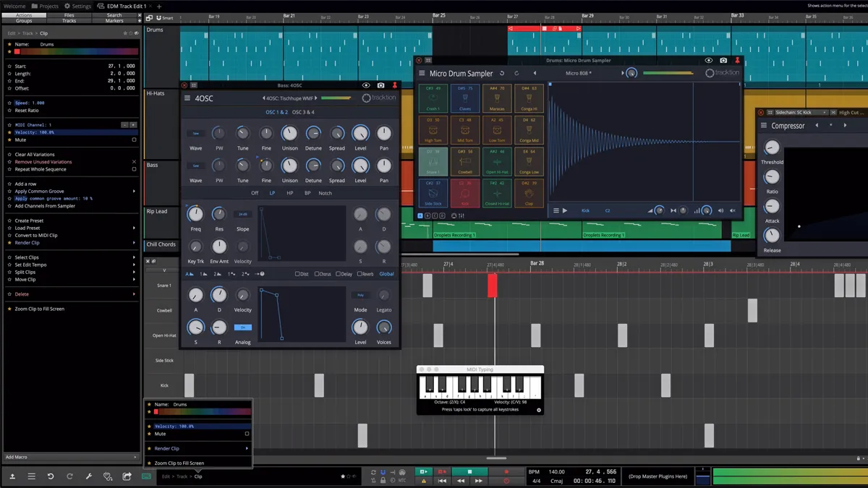Stop playback in the transport bar
The image size is (868, 488).
(x=469, y=472)
